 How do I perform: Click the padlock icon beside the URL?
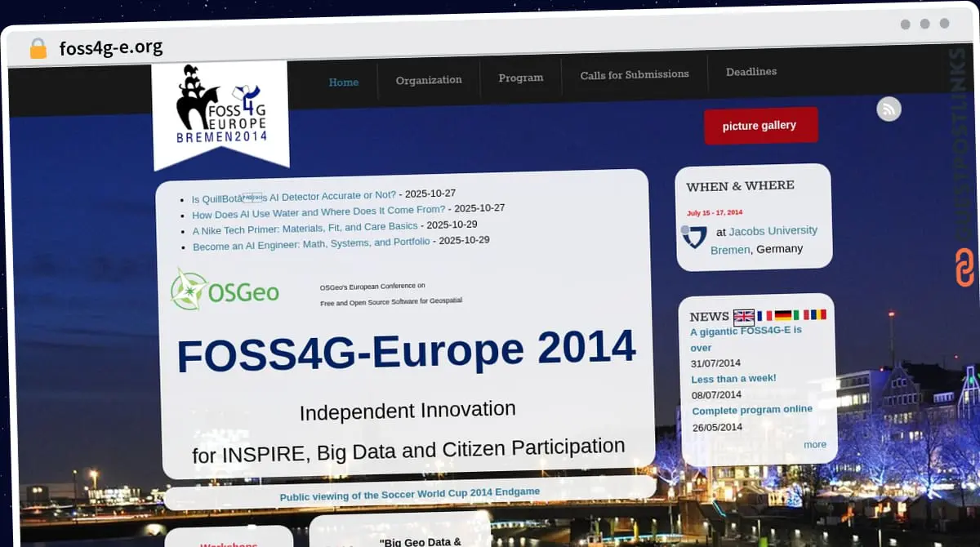(38, 48)
